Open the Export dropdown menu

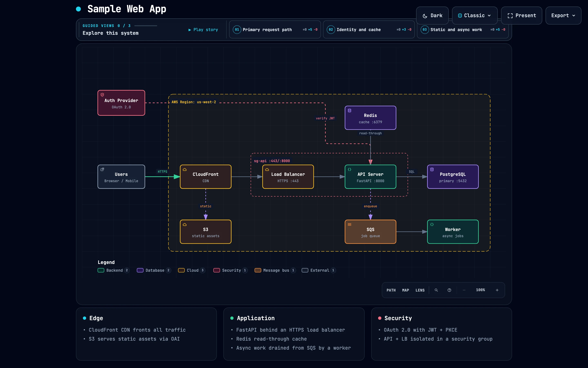tap(563, 16)
